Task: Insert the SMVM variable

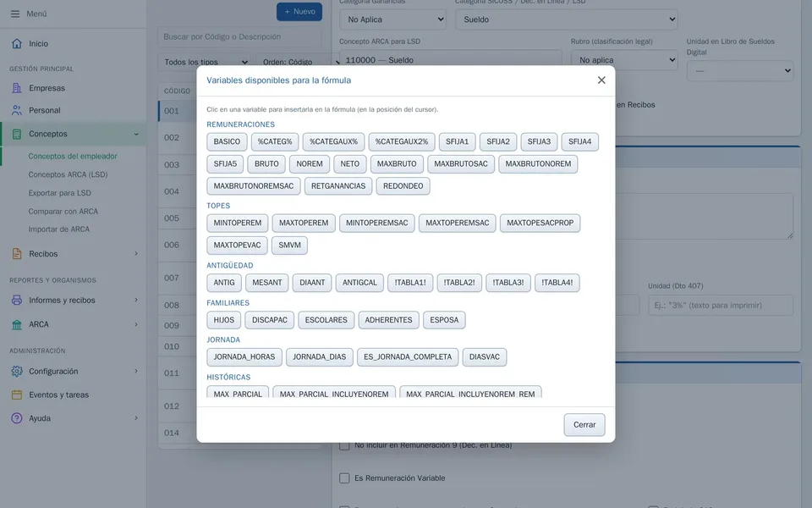Action: click(289, 246)
